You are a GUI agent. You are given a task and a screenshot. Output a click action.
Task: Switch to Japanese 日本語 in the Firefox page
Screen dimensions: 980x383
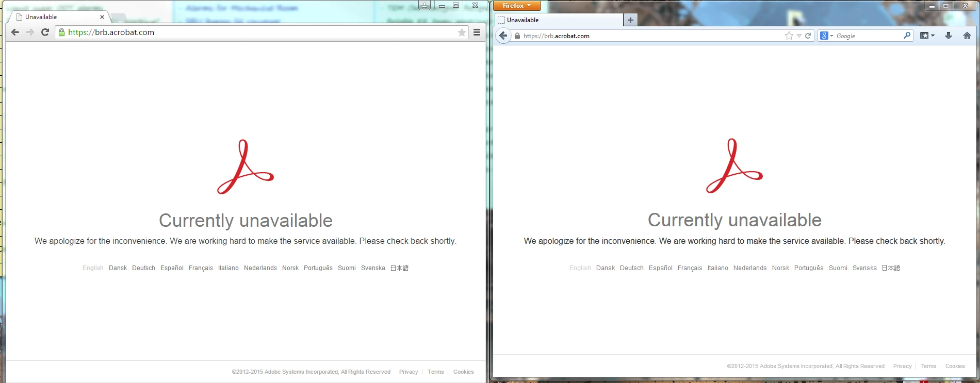click(891, 268)
